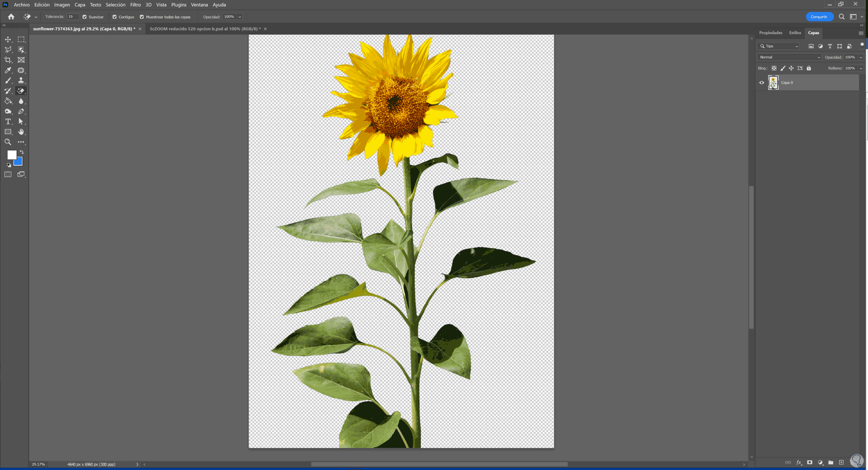Screen dimensions: 868x470
Task: Activate the Hand tool
Action: click(x=21, y=132)
